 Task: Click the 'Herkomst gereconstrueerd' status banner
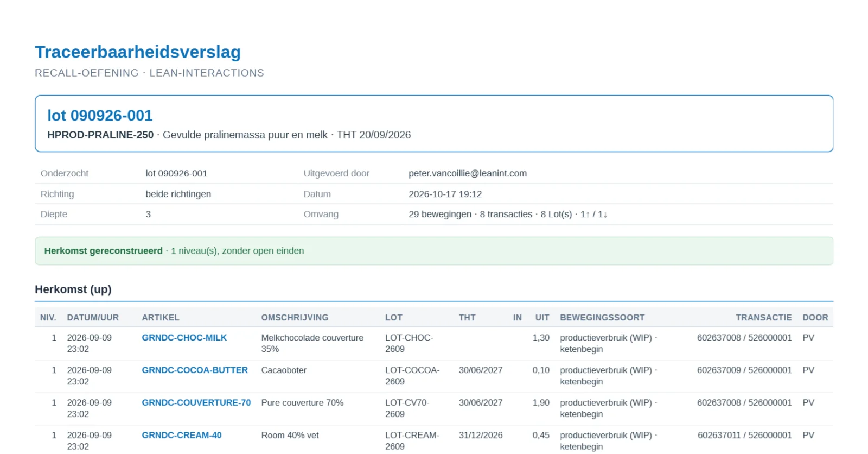(434, 251)
